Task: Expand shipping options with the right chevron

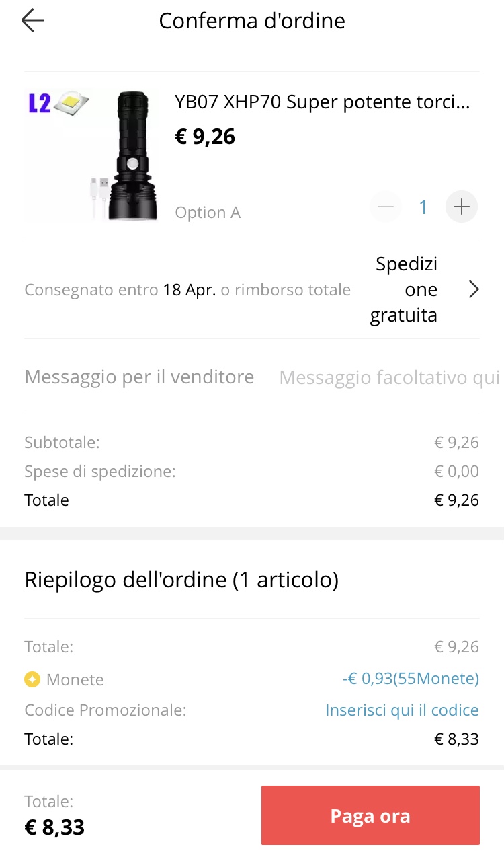Action: [x=474, y=289]
